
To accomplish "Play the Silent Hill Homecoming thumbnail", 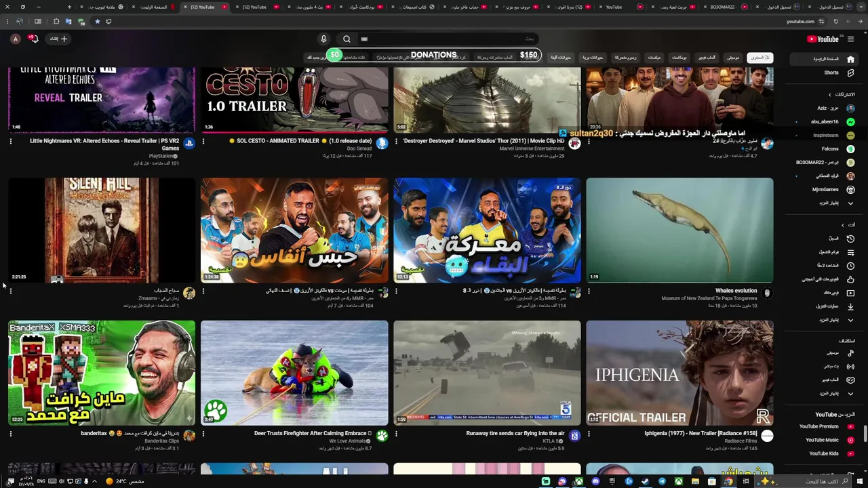I will 102,230.
